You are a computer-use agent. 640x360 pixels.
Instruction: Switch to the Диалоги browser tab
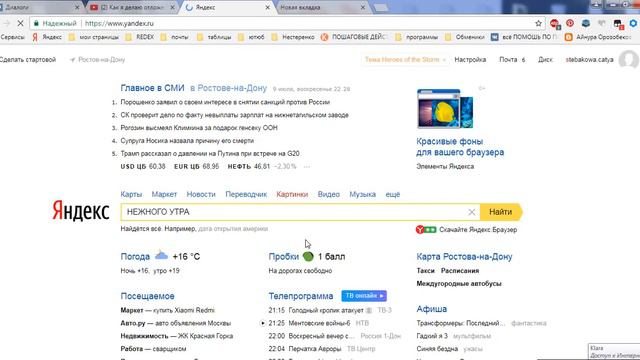pyautogui.click(x=39, y=7)
